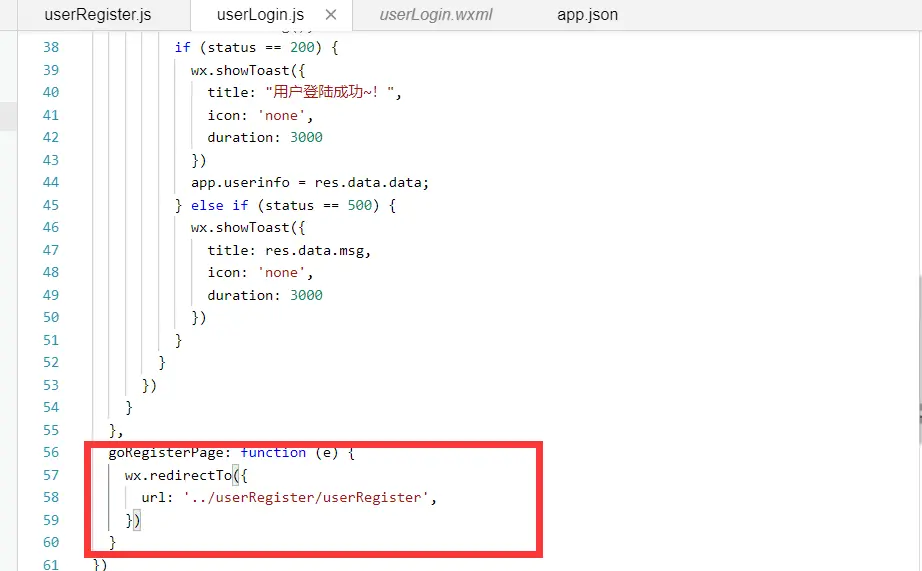Click line number 56 in gutter
922x571 pixels.
coord(51,452)
